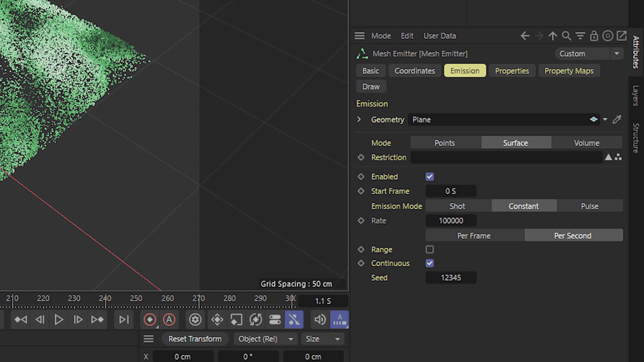Toggle the timeline sound speaker icon

320,319
